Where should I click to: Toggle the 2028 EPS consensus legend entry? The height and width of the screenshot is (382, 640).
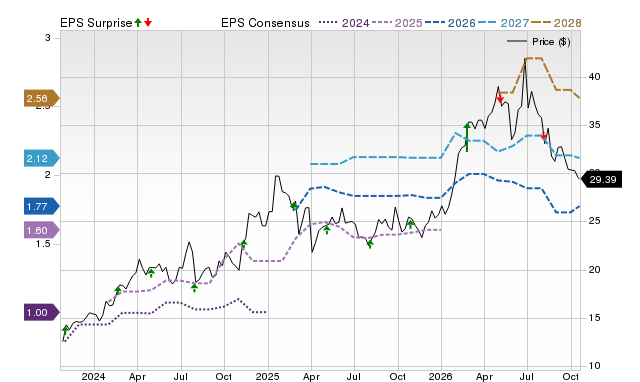[x=556, y=23]
